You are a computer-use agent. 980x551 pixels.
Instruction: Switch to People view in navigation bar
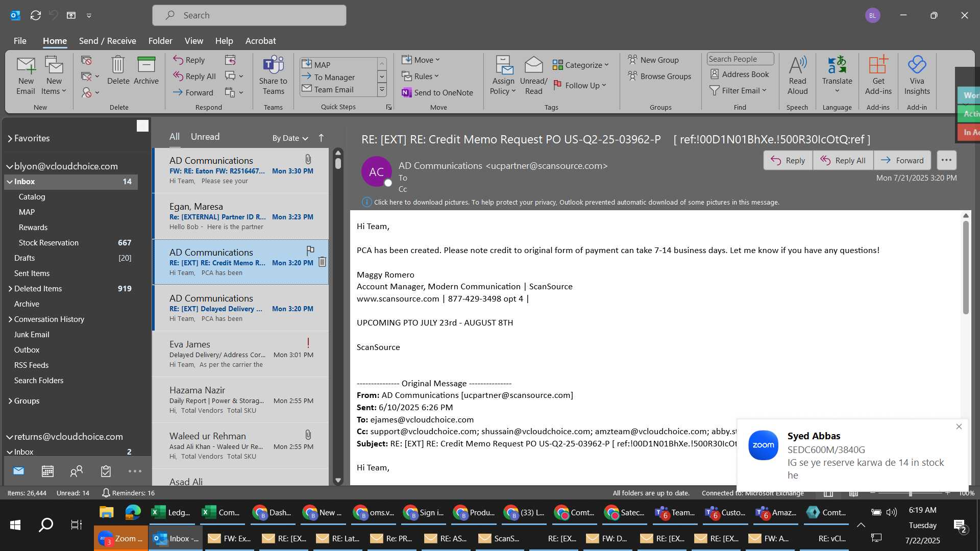coord(77,471)
